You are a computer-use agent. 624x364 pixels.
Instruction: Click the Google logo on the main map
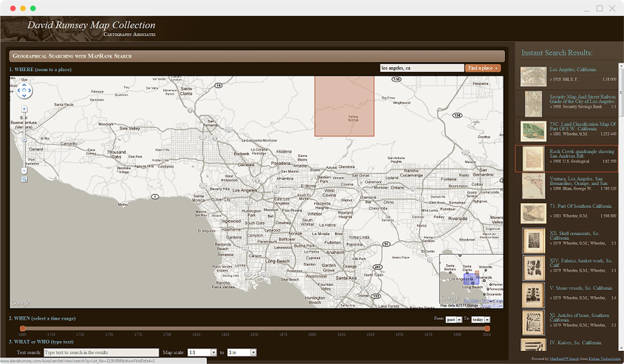tap(20, 302)
